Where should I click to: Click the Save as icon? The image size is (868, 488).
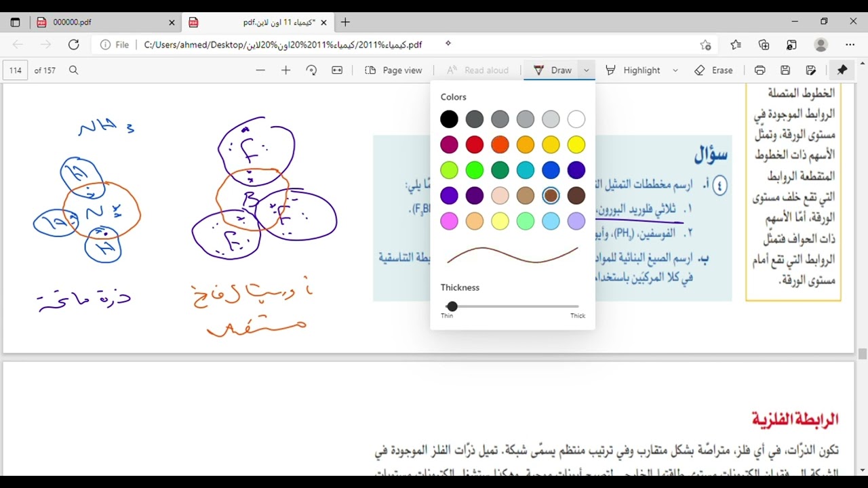pos(811,70)
